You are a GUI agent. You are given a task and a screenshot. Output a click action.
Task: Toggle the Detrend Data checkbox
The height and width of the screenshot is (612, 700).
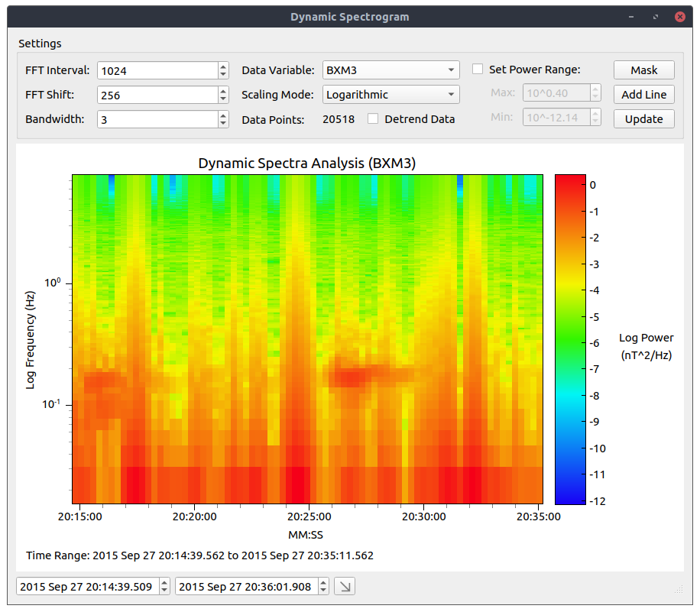point(373,118)
